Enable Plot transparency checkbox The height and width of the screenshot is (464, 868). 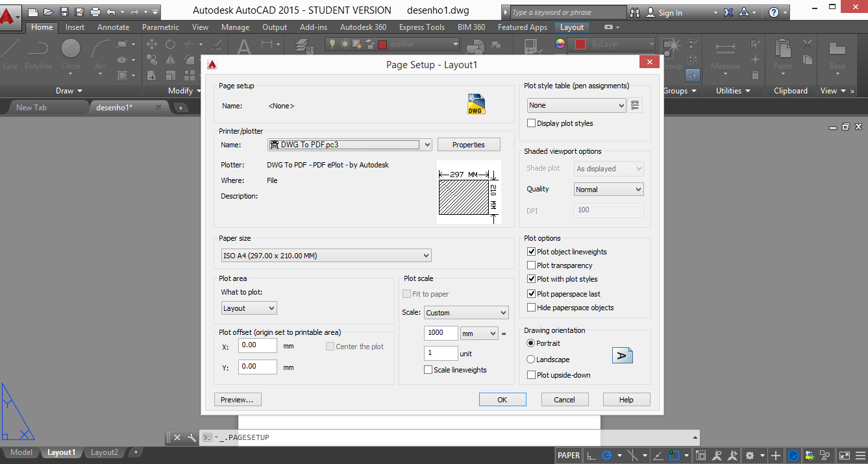532,265
